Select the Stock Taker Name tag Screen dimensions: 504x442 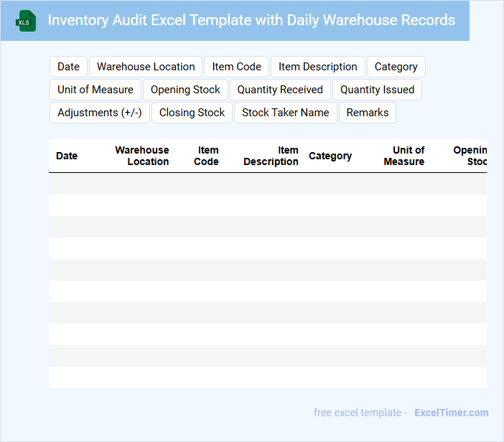coord(285,113)
